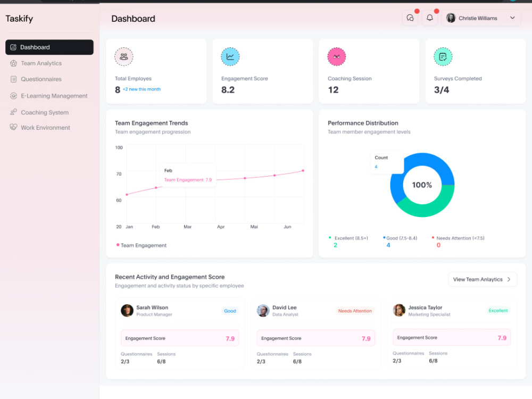Click the Feb data point on the trend line

[x=156, y=188]
